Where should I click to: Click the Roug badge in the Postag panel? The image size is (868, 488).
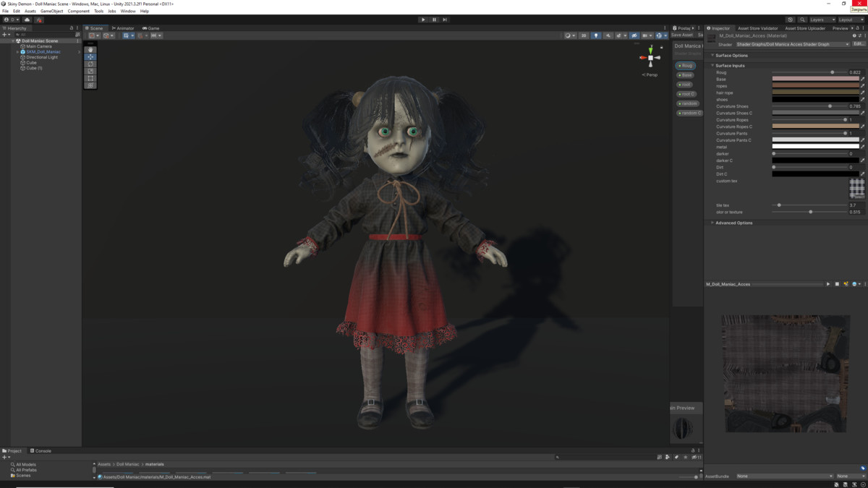pyautogui.click(x=686, y=65)
